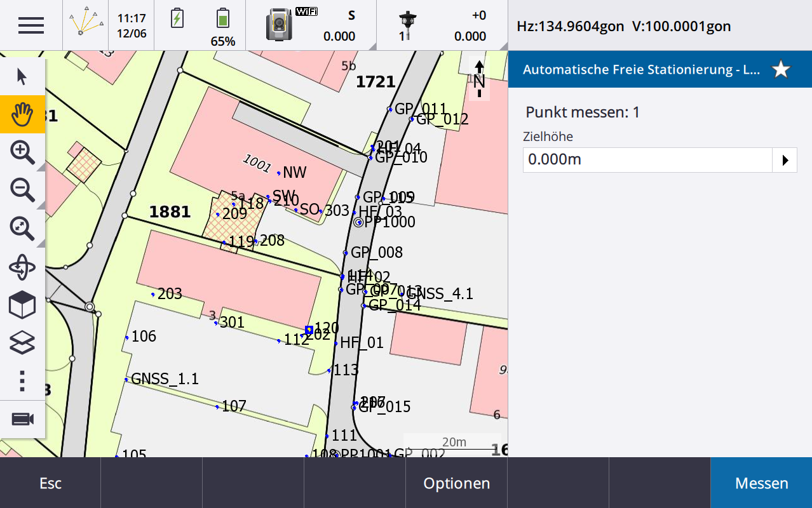Select the arrow pointer tool
This screenshot has width=812, height=508.
coord(22,77)
